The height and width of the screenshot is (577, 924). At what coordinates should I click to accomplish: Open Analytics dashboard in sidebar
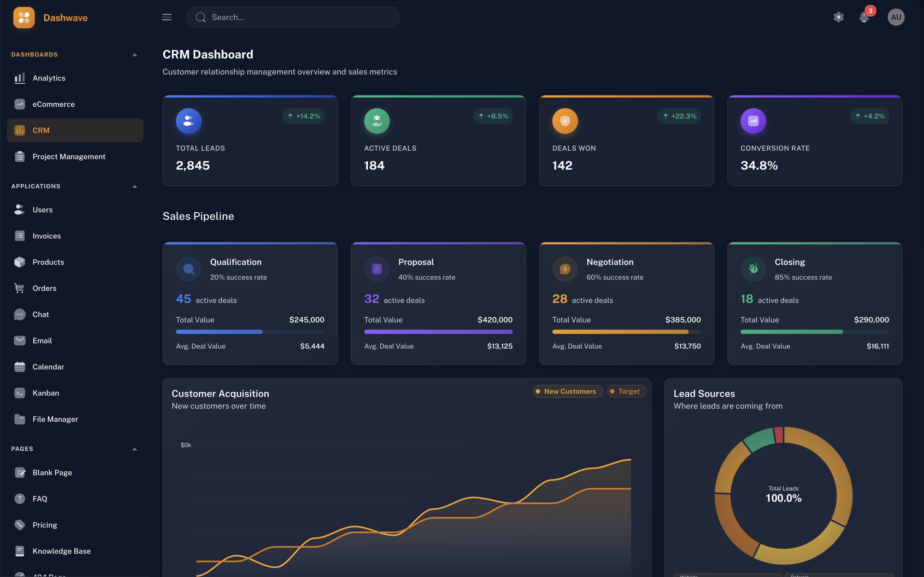click(x=49, y=78)
